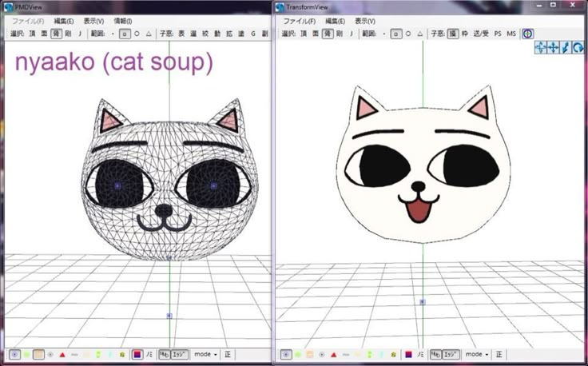Click red-blue gradient square in TransformView bottom bar
The image size is (588, 366).
tap(409, 354)
